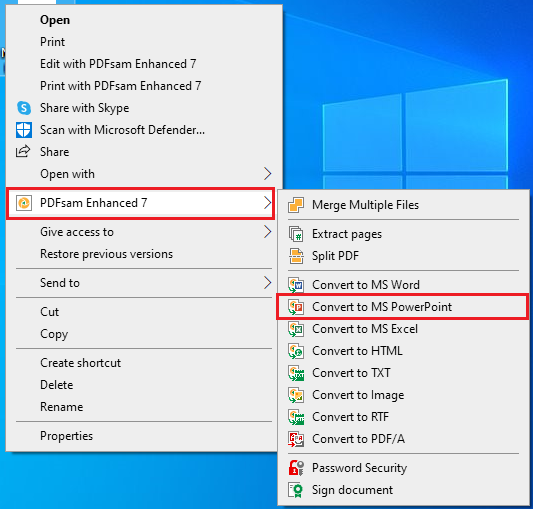This screenshot has height=509, width=533.
Task: Expand the Send to submenu arrow
Action: pyautogui.click(x=268, y=283)
